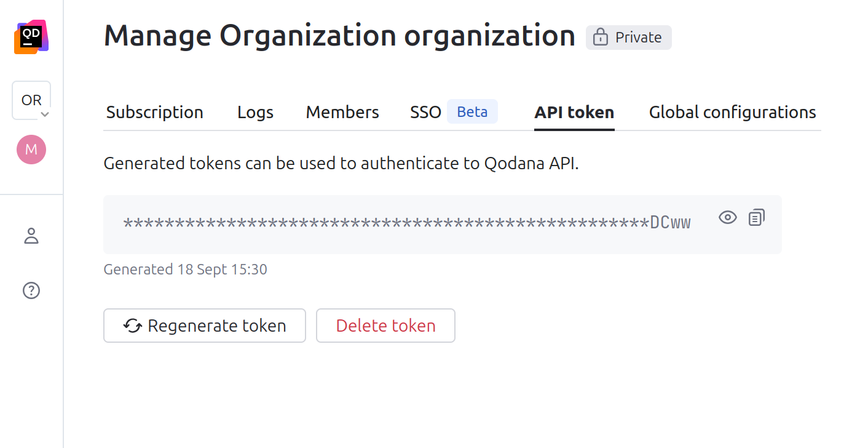Reveal the hidden token with the eye icon
This screenshot has height=448, width=868.
[x=727, y=217]
